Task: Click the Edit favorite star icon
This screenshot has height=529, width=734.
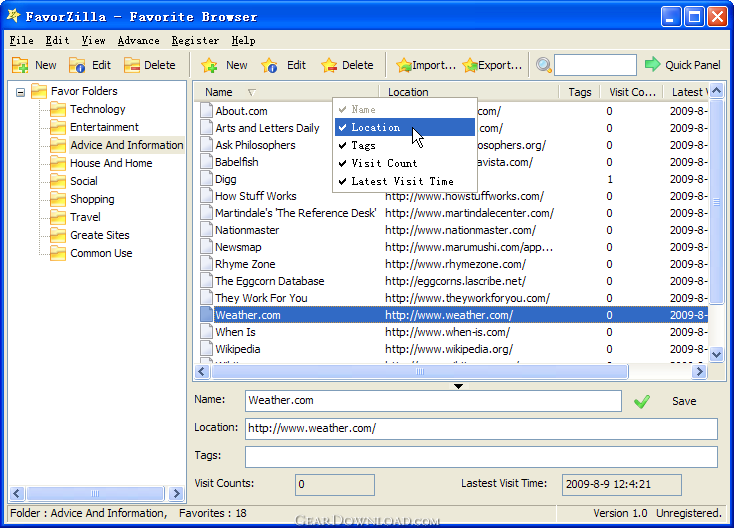Action: click(x=270, y=65)
